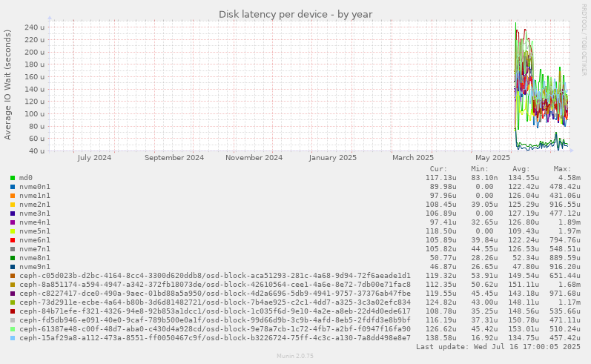Click the nvme4n1 purple legend swatch

pos(13,222)
